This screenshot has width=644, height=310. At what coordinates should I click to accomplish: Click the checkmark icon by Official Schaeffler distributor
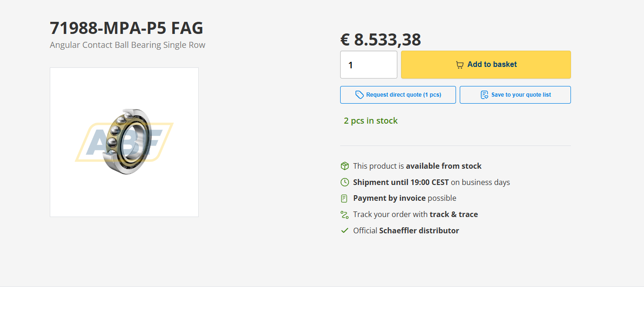(344, 231)
